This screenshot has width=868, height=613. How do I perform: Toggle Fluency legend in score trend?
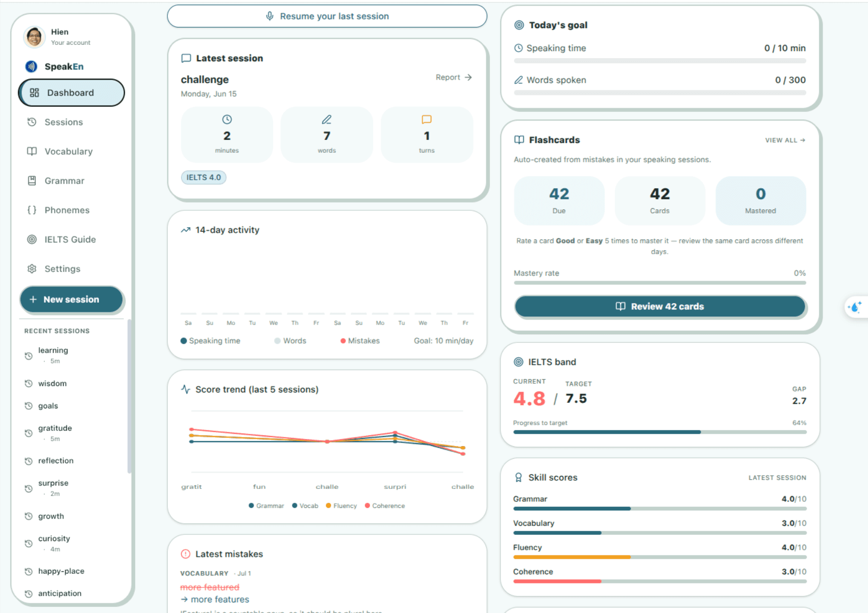[x=341, y=506]
